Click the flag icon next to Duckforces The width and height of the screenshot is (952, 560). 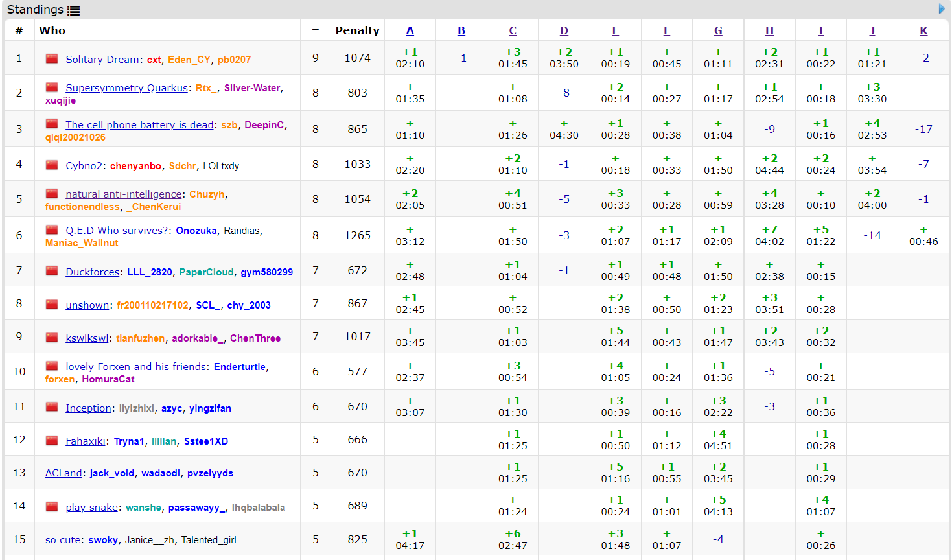pyautogui.click(x=52, y=272)
